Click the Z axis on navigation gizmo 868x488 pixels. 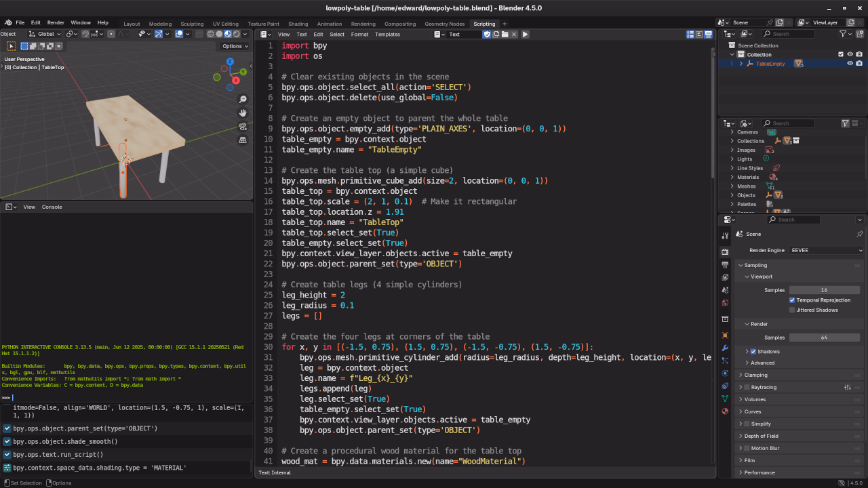click(x=231, y=62)
